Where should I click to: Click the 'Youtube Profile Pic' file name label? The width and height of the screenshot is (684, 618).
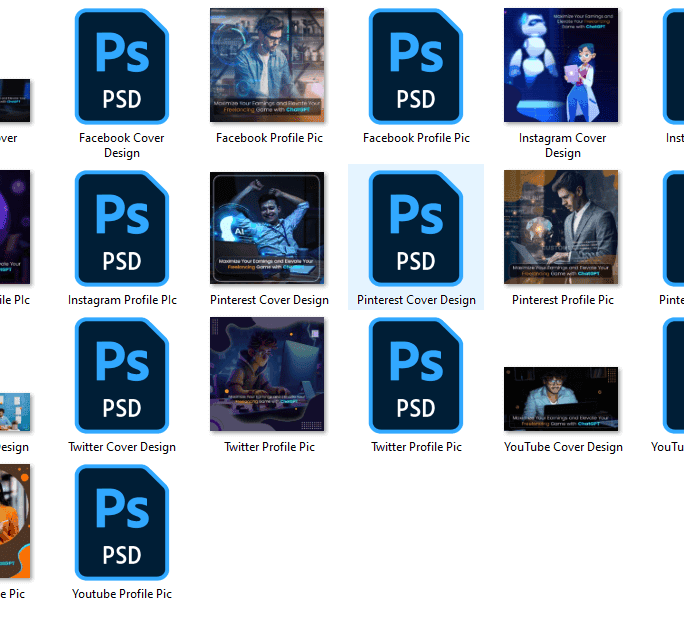pos(122,594)
